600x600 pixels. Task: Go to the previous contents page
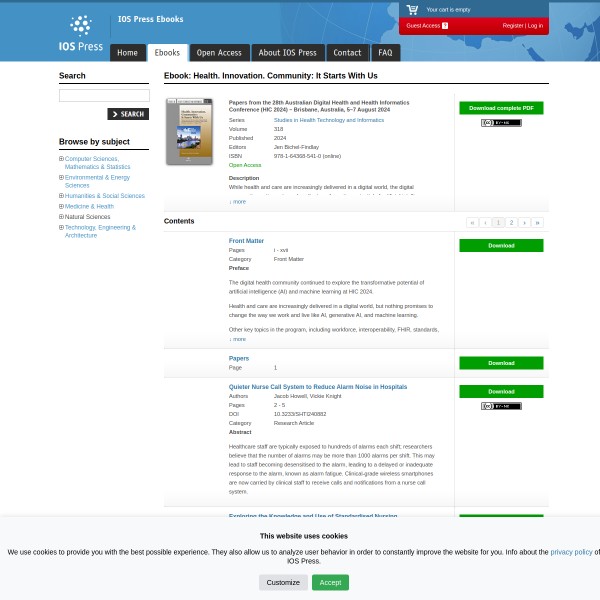(485, 222)
